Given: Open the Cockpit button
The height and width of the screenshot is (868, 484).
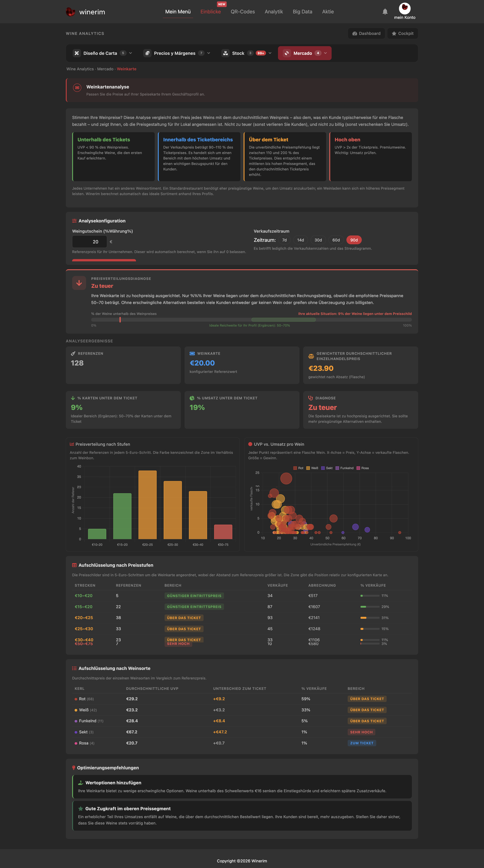Looking at the screenshot, I should 402,33.
